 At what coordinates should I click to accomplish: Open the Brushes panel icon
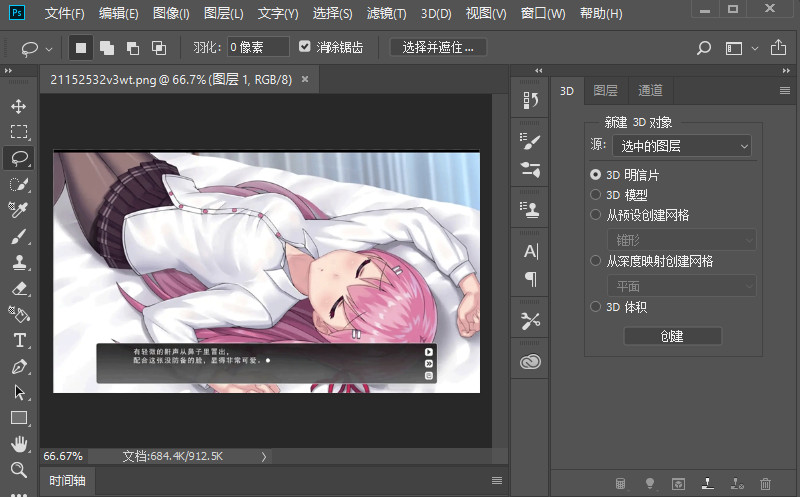[530, 169]
